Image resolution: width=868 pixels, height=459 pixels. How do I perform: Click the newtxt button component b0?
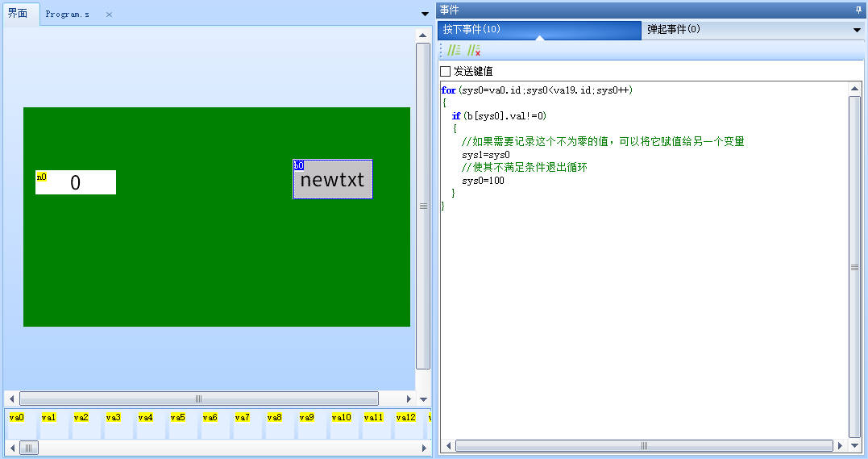pos(333,180)
